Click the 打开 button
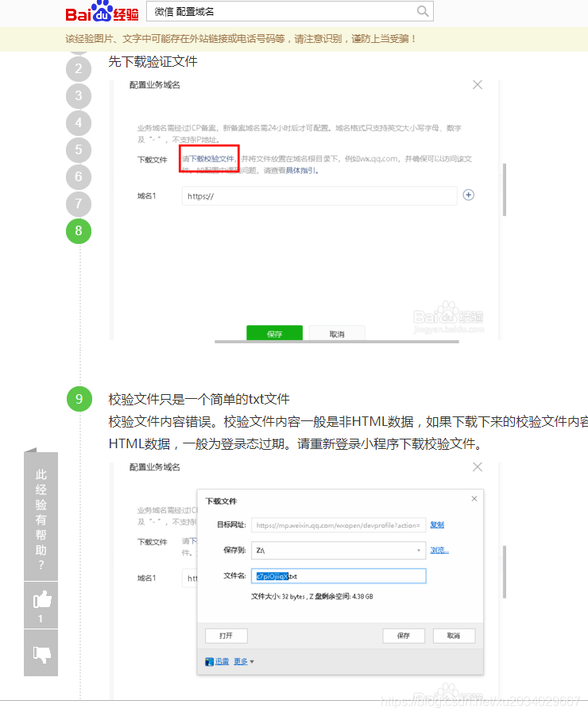Screen dimensions: 588x716 226,636
